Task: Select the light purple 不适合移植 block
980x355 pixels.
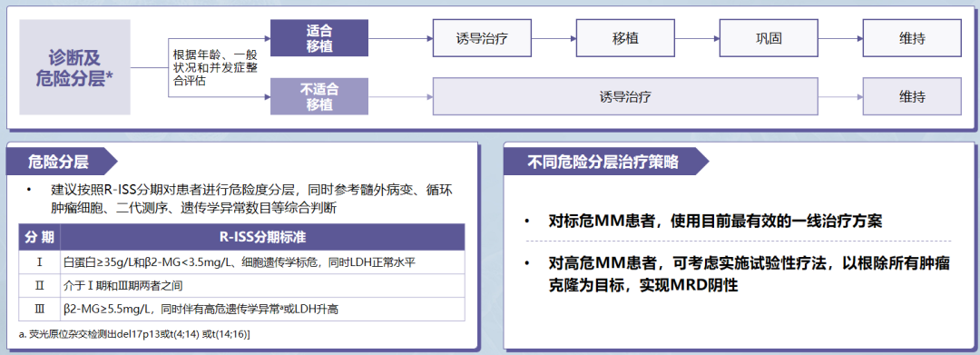Action: [318, 97]
